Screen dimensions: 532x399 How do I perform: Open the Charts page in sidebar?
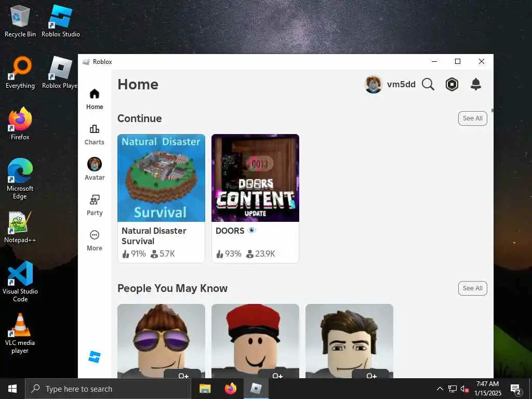(x=95, y=135)
